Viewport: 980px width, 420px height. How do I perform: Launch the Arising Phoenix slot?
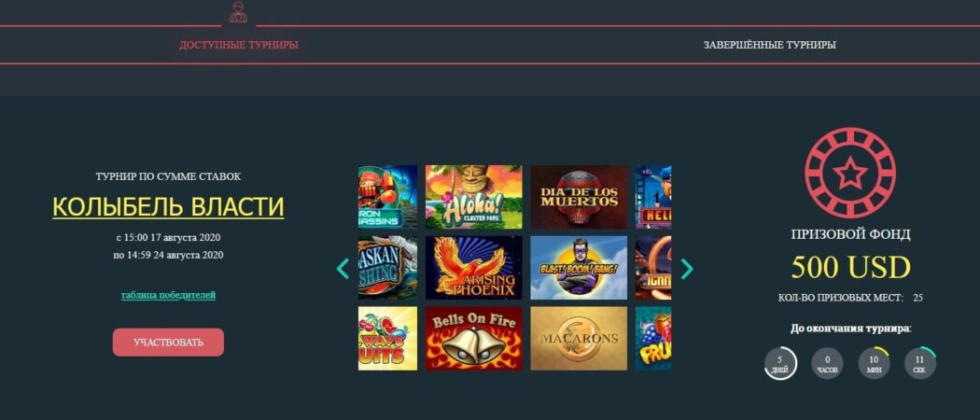point(474,268)
